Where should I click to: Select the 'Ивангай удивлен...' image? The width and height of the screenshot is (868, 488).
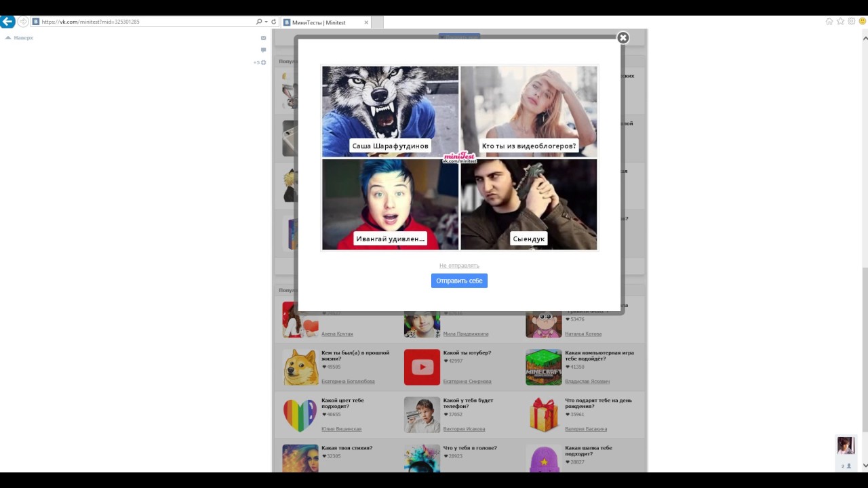pyautogui.click(x=390, y=205)
